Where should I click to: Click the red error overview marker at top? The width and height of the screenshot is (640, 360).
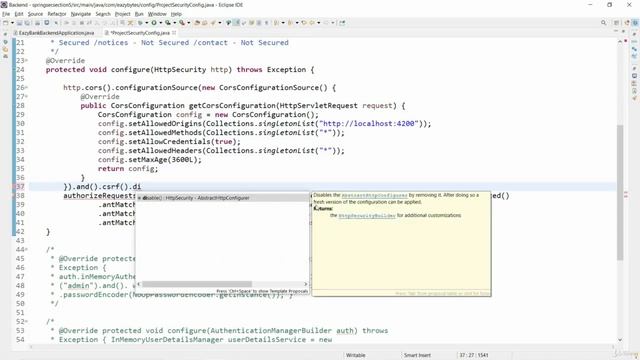[x=626, y=41]
